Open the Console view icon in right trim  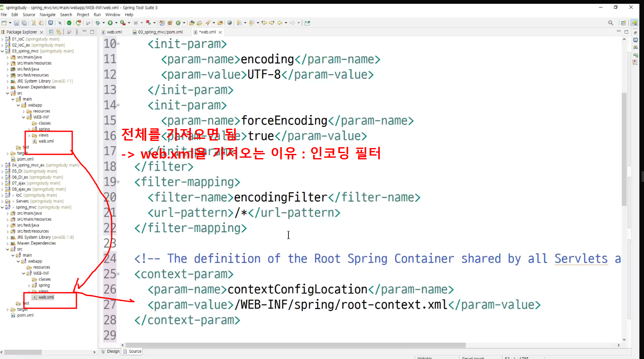click(x=635, y=40)
